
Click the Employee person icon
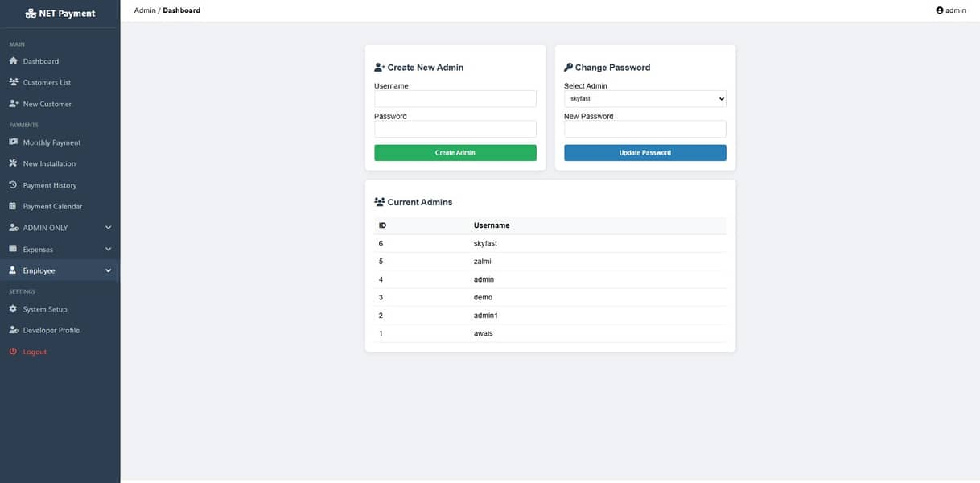pyautogui.click(x=13, y=270)
